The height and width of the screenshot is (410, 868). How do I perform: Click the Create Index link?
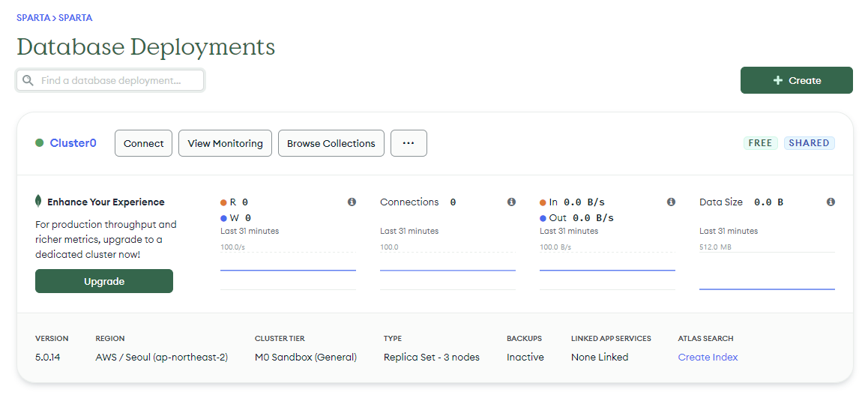[x=708, y=357]
